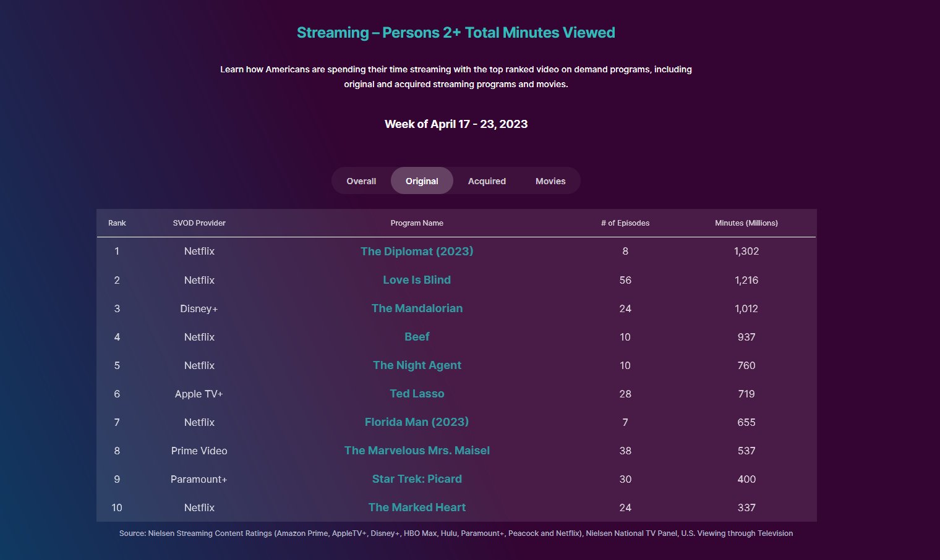940x560 pixels.
Task: Click the 30 episodes cell
Action: click(x=625, y=479)
